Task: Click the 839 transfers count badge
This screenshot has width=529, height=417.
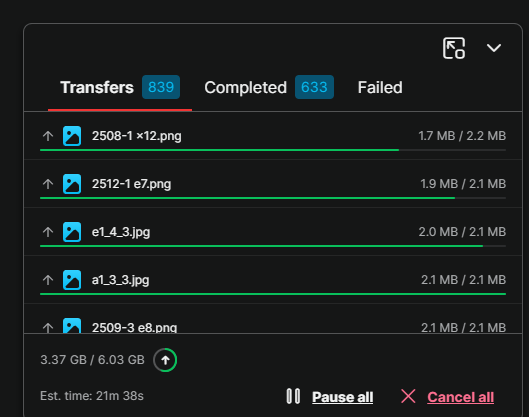Action: (x=161, y=87)
